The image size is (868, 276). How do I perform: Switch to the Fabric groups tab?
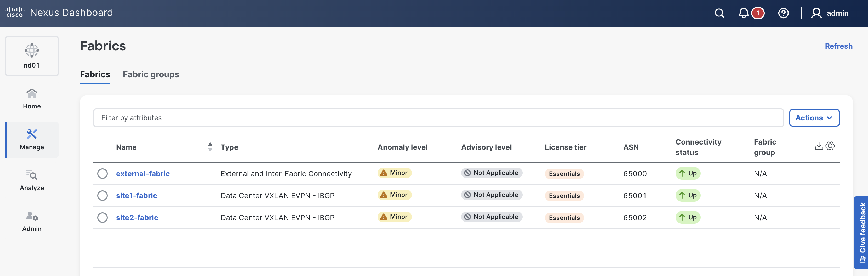click(x=151, y=74)
